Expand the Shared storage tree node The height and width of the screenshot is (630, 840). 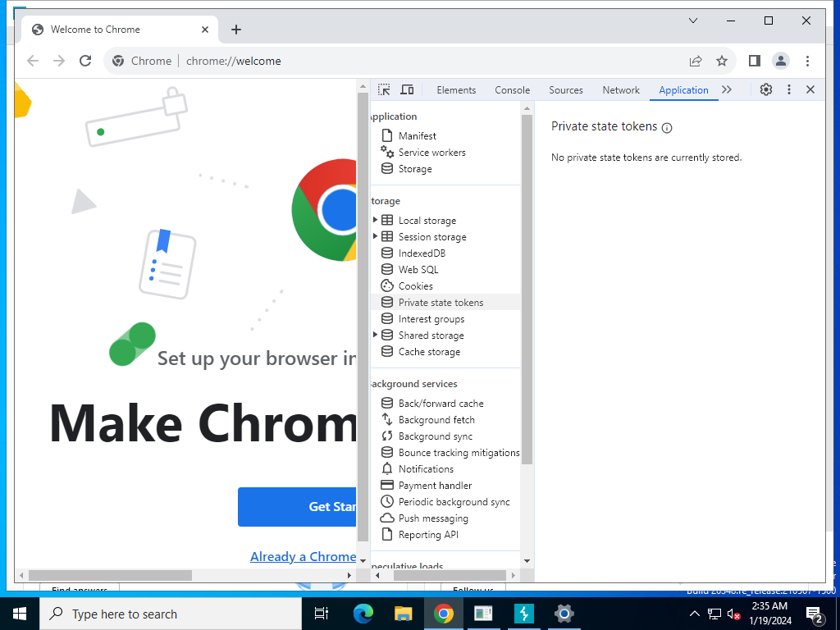pos(375,335)
